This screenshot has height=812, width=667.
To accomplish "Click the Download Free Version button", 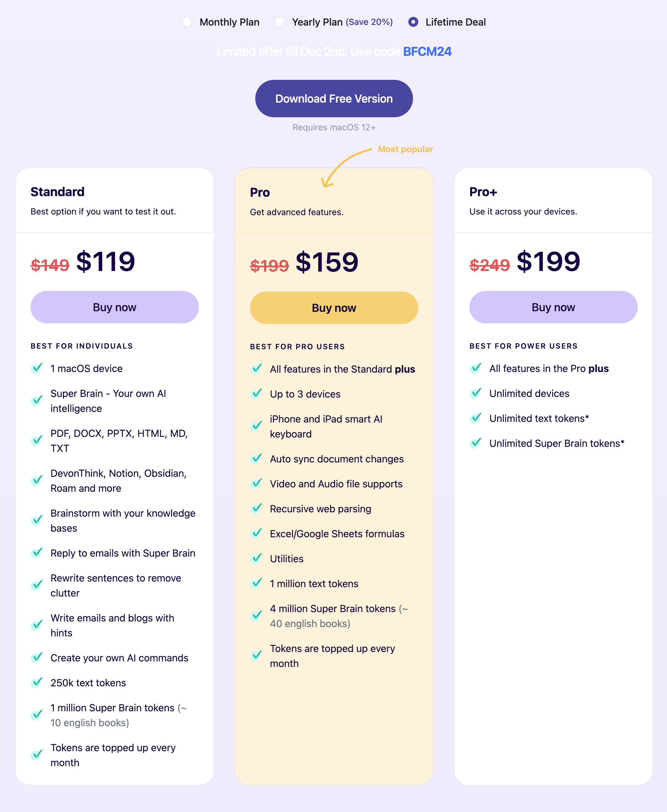I will [333, 99].
